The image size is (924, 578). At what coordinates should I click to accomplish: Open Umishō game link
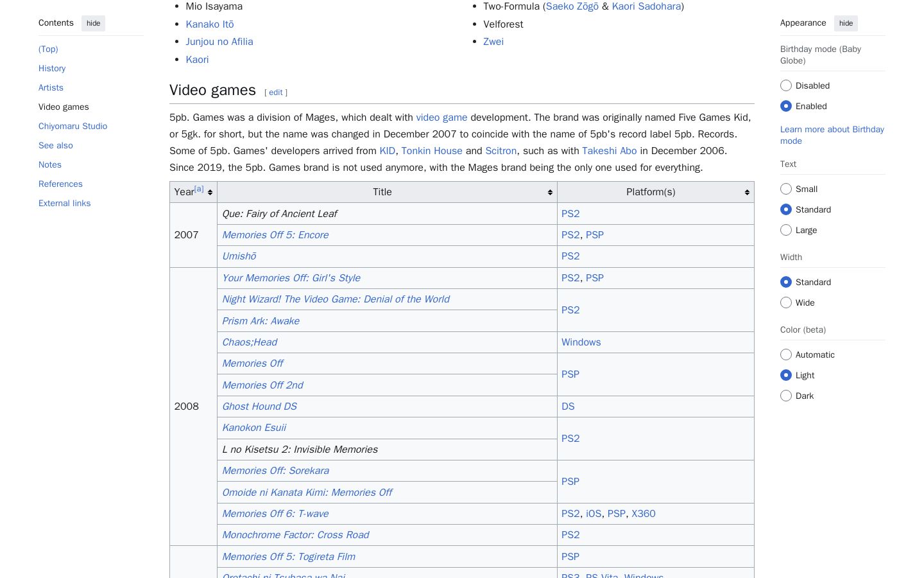[x=239, y=256]
